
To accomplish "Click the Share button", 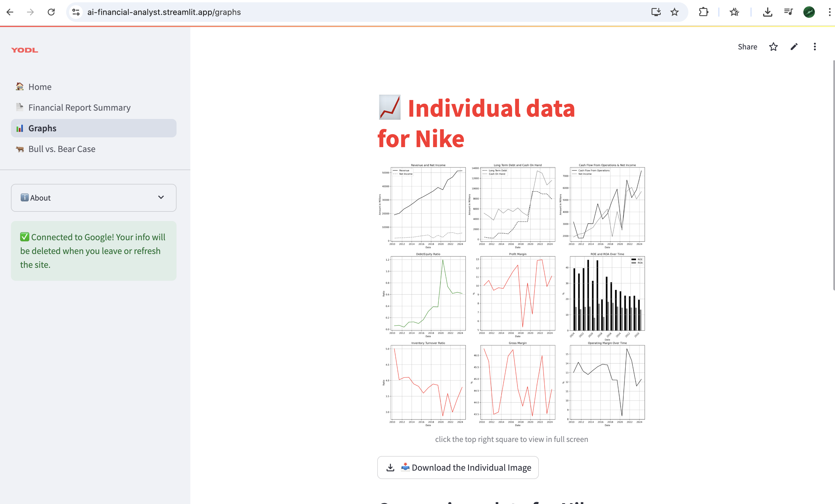I will 747,47.
